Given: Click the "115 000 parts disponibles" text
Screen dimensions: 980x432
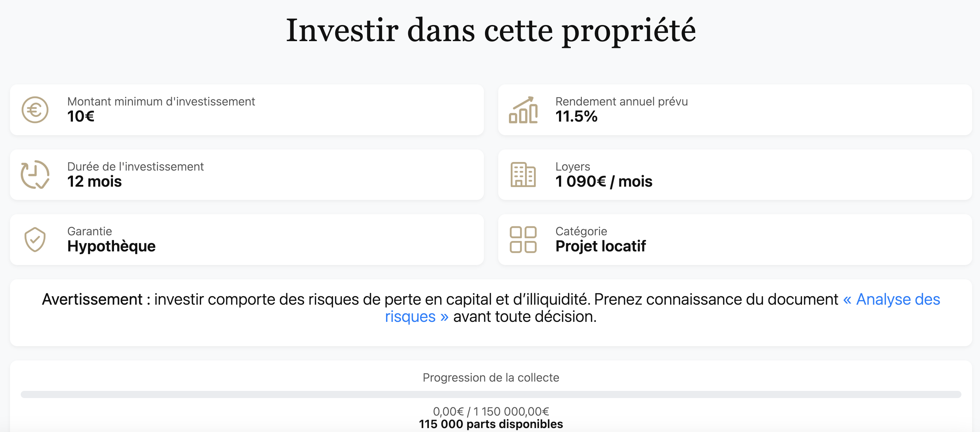Looking at the screenshot, I should (491, 424).
